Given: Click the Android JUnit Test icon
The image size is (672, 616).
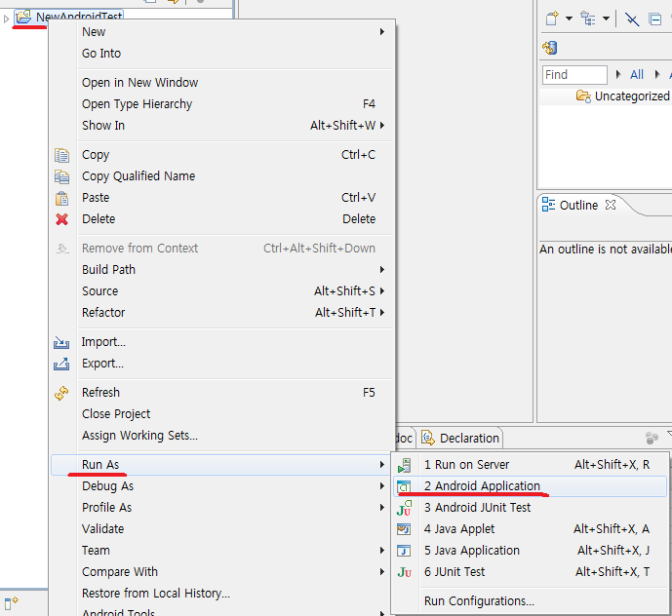Looking at the screenshot, I should point(404,508).
